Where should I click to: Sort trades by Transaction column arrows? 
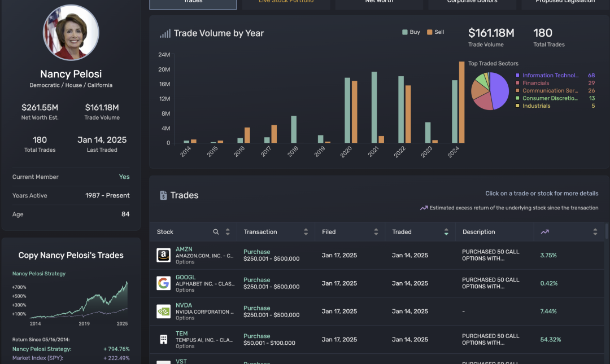coord(306,232)
